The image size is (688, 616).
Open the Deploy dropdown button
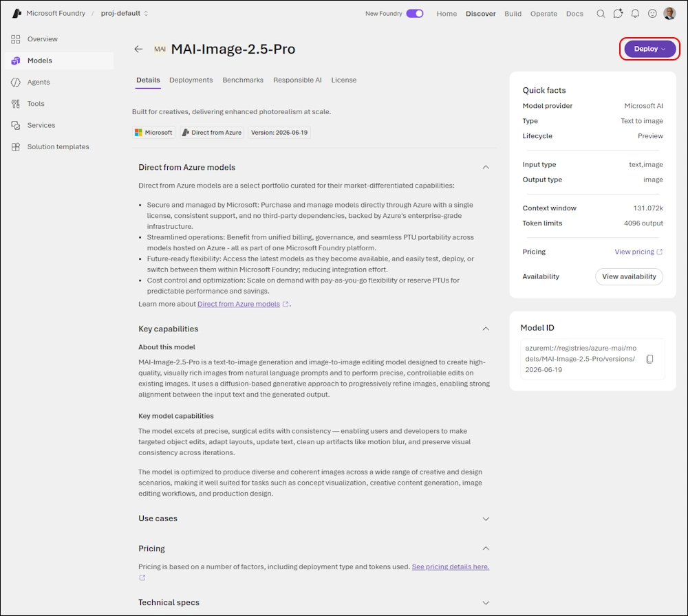pos(649,49)
